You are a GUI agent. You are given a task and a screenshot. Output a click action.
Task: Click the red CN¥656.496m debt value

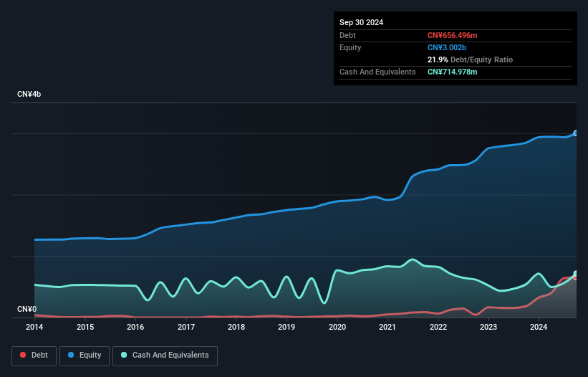452,35
